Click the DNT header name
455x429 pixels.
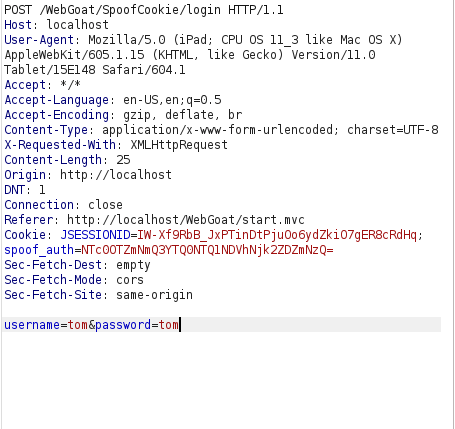(x=14, y=190)
